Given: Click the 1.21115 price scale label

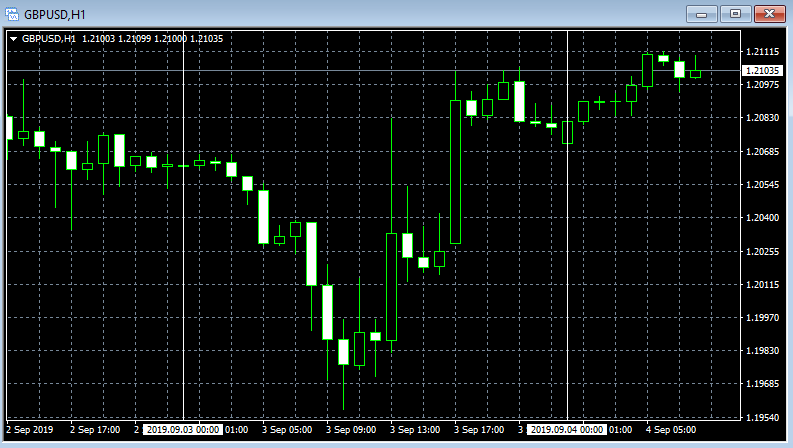Looking at the screenshot, I should coord(763,52).
